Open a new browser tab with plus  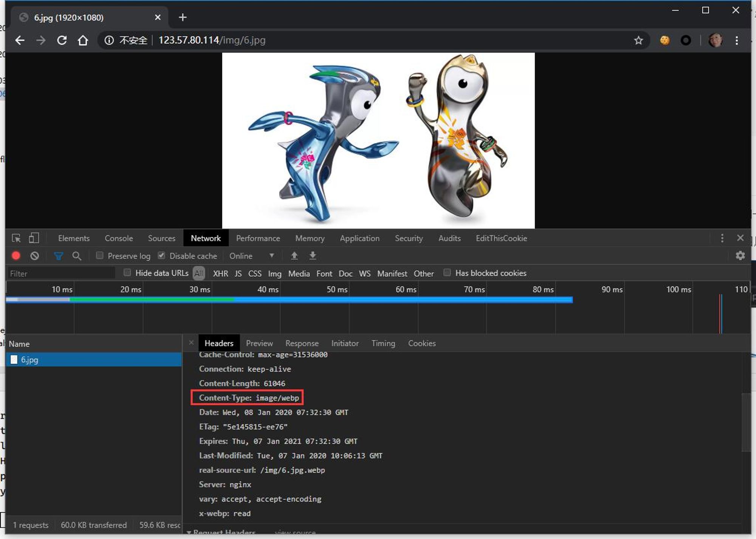click(183, 17)
